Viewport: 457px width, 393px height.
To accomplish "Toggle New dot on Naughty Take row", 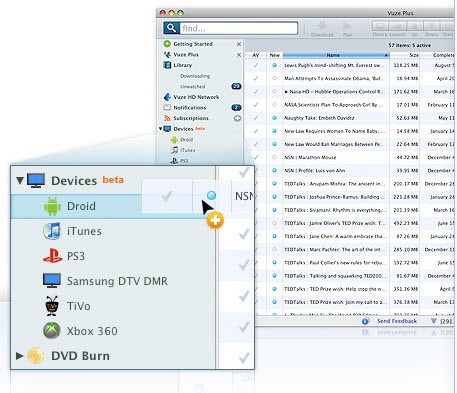I will click(274, 118).
